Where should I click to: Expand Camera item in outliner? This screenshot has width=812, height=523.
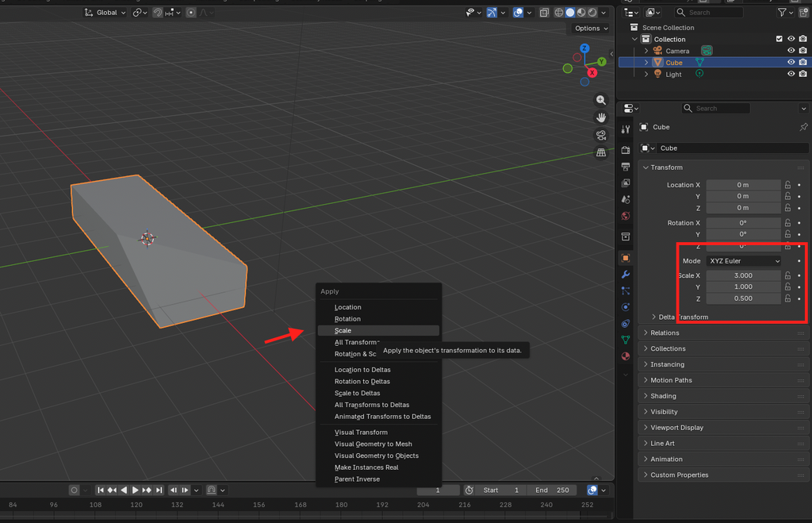tap(646, 51)
